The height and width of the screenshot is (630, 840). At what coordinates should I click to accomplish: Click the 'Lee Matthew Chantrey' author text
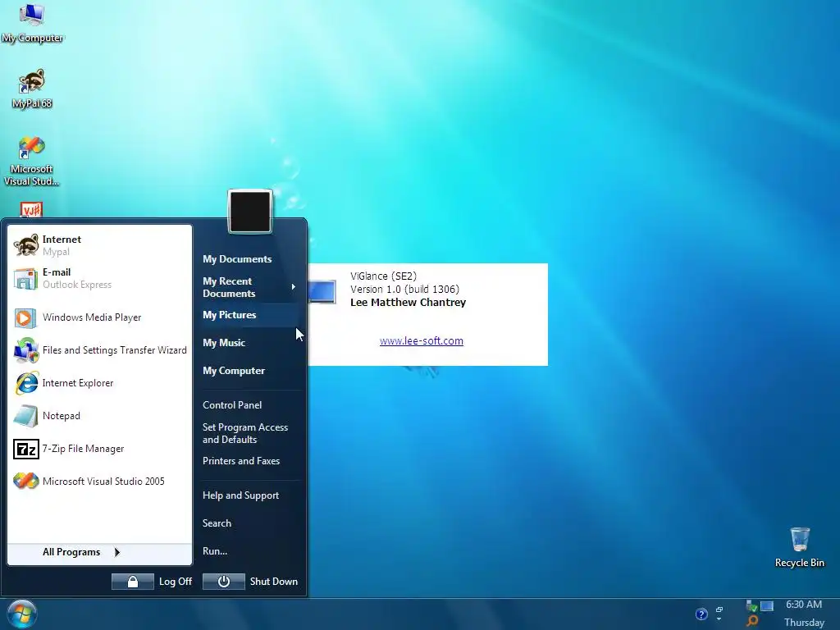click(x=408, y=303)
